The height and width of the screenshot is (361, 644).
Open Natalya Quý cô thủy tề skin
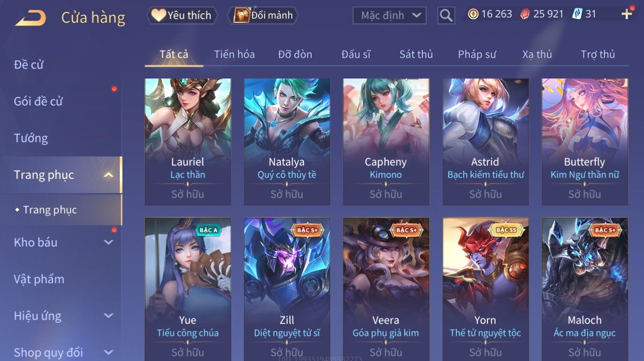tap(287, 141)
